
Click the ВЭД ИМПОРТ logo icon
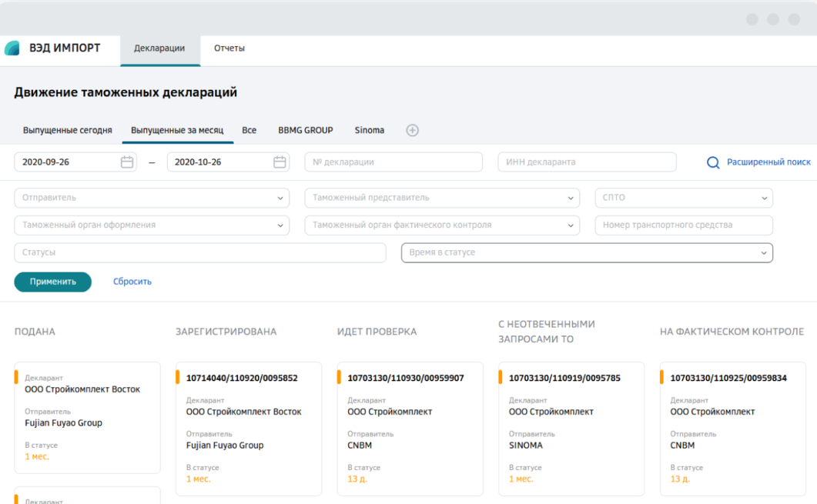12,48
